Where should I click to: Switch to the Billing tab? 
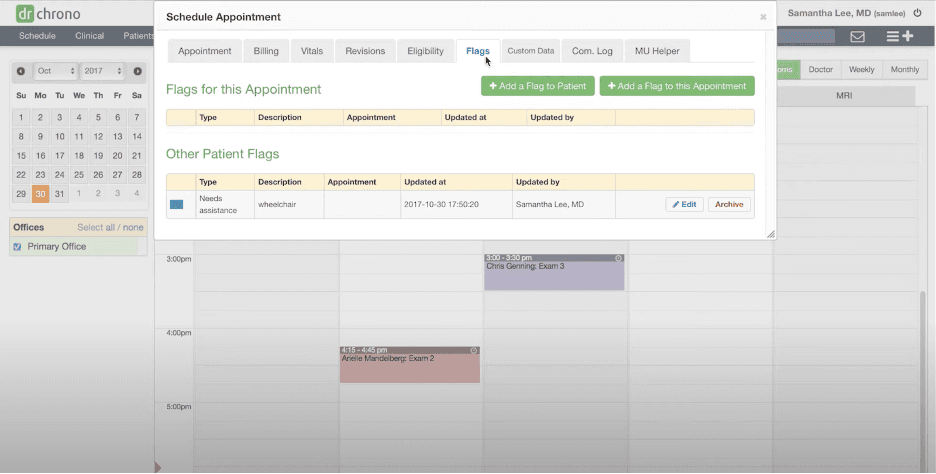266,51
